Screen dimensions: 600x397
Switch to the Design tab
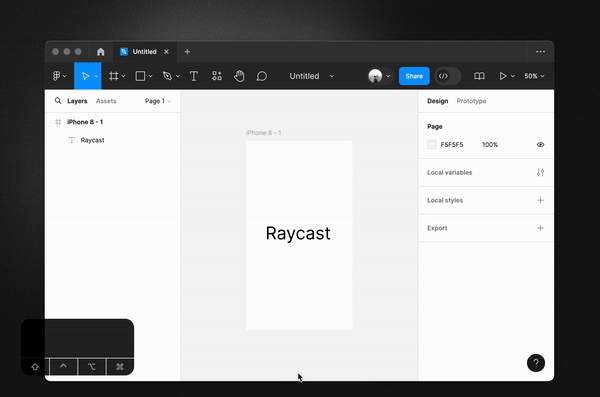[x=437, y=101]
